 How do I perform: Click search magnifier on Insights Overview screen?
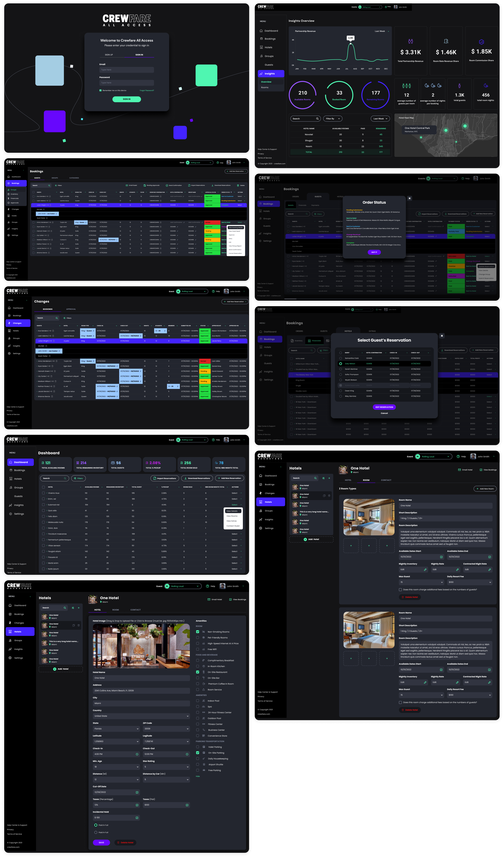tap(317, 119)
